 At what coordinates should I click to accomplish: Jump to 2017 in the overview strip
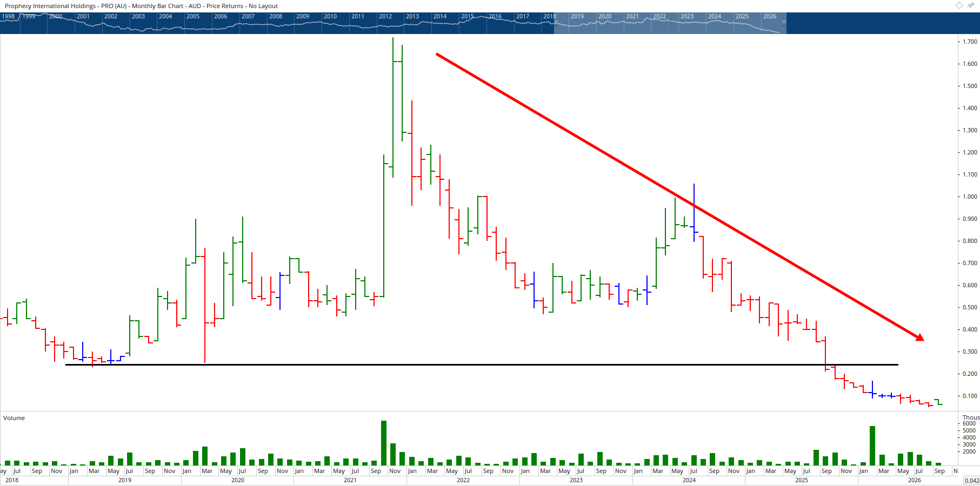click(523, 16)
